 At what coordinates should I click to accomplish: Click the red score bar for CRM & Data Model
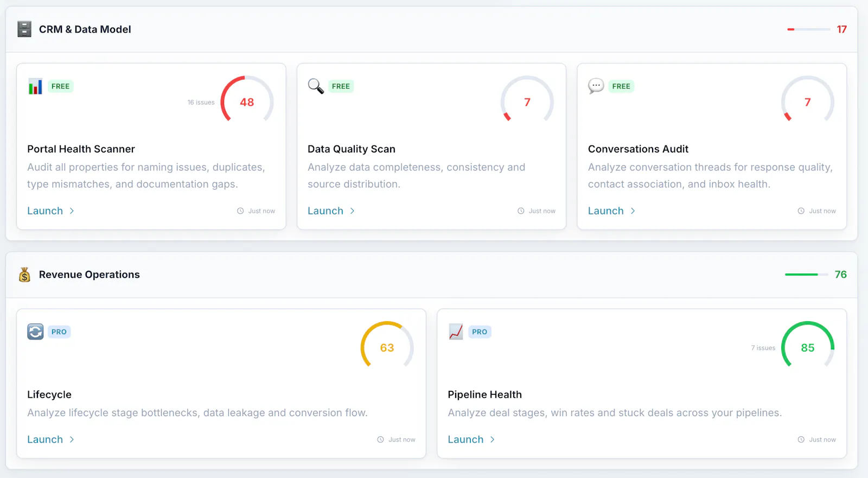coord(809,29)
